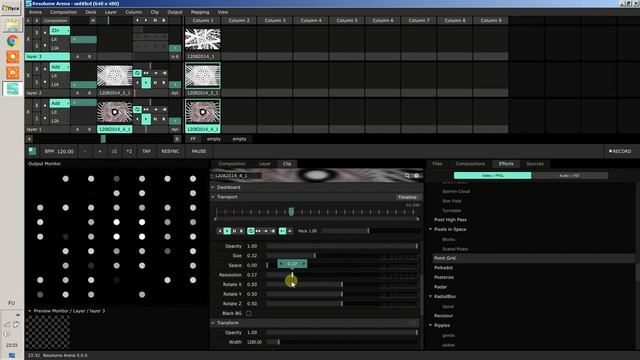Trigger Column 2 header
This screenshot has height=360, width=640.
239,20
